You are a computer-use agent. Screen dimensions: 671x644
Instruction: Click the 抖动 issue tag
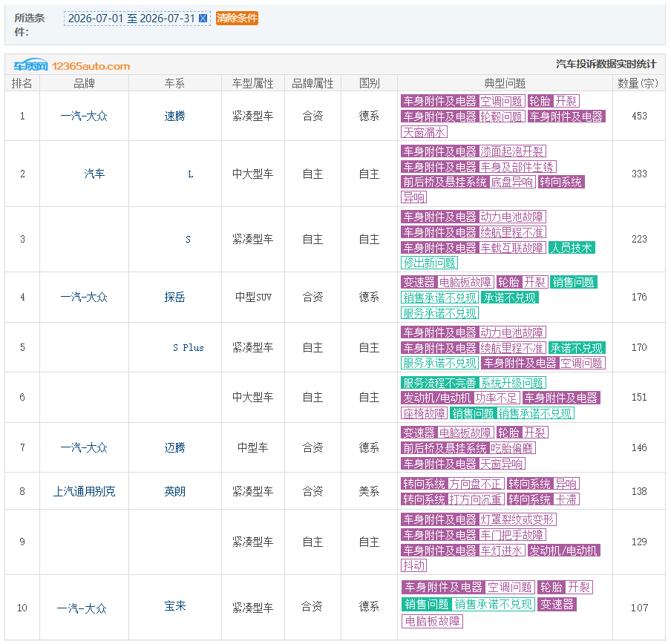click(x=414, y=565)
